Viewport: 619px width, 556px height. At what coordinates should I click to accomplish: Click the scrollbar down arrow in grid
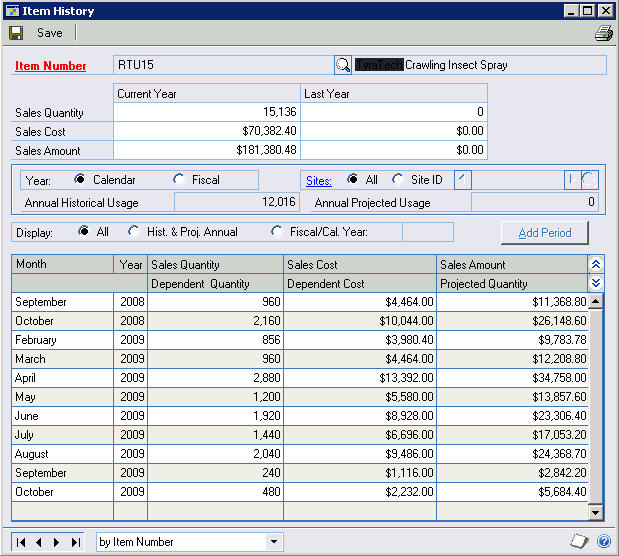(595, 513)
